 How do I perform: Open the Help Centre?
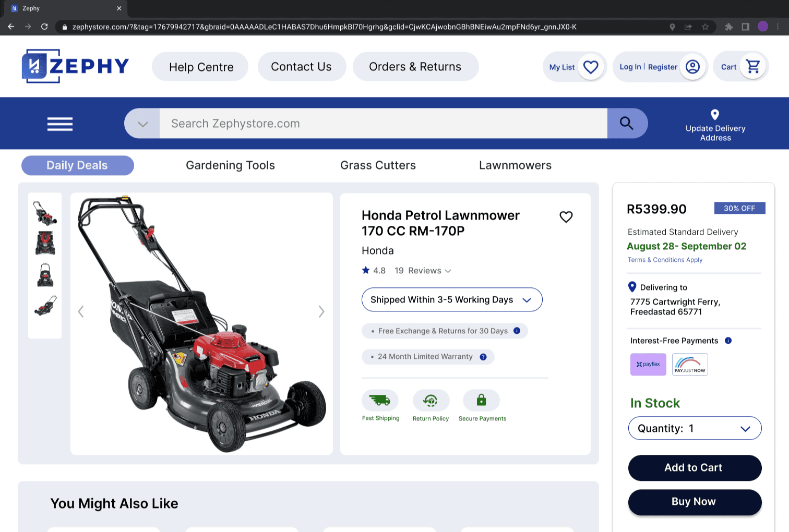pos(200,67)
